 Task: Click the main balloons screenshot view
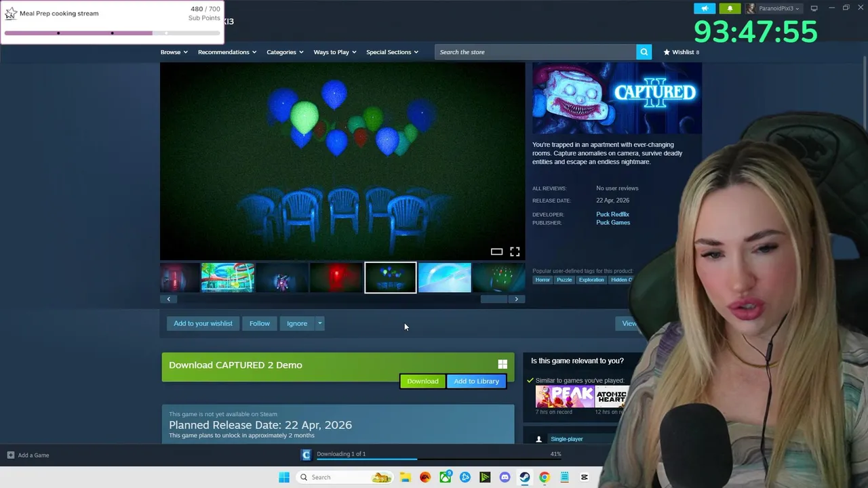[342, 161]
